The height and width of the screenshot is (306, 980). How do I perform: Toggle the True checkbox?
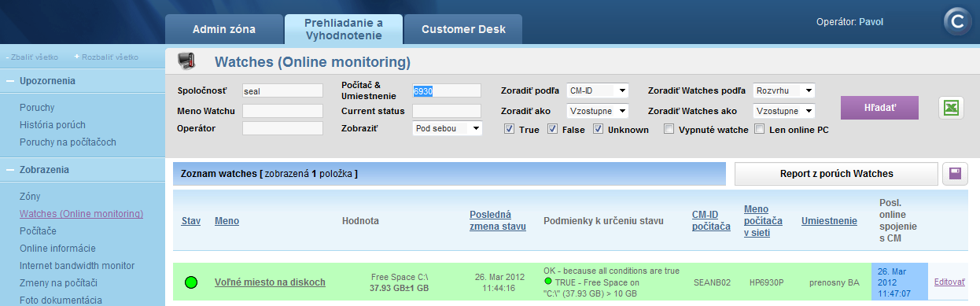(509, 129)
